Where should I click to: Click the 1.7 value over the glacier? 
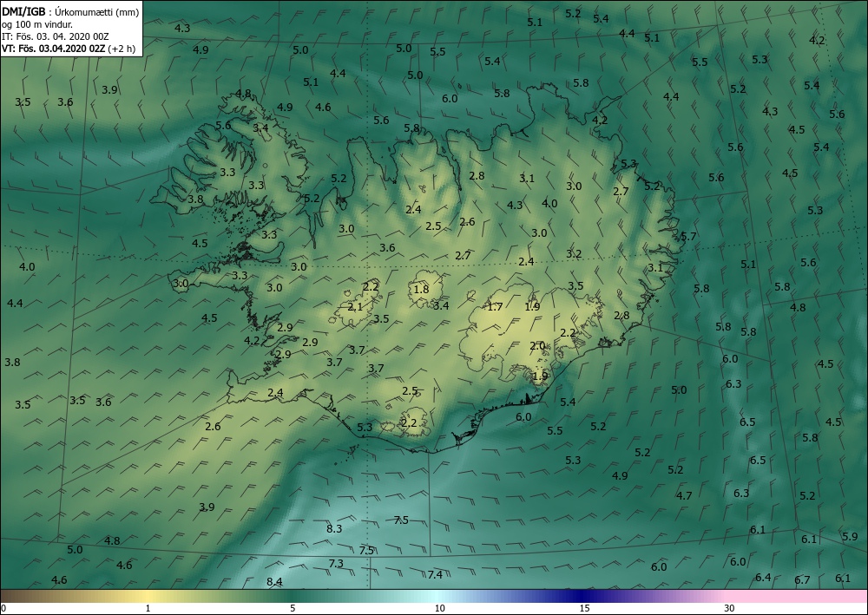click(495, 306)
